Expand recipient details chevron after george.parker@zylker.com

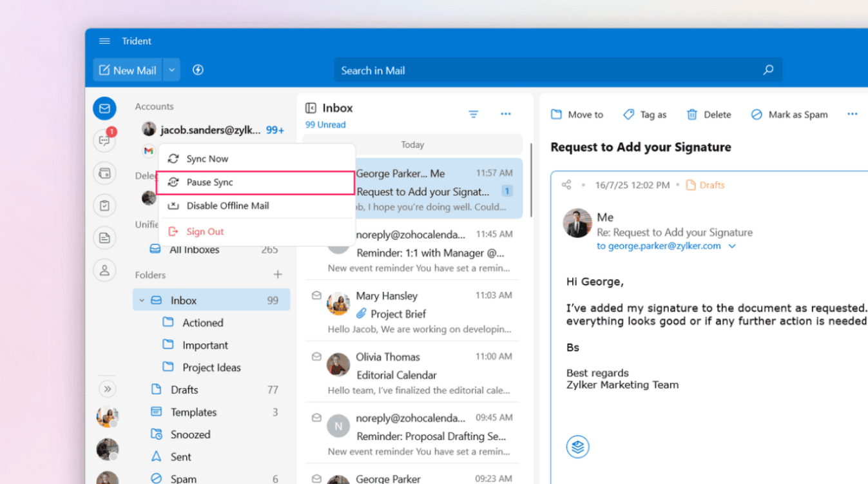(732, 246)
